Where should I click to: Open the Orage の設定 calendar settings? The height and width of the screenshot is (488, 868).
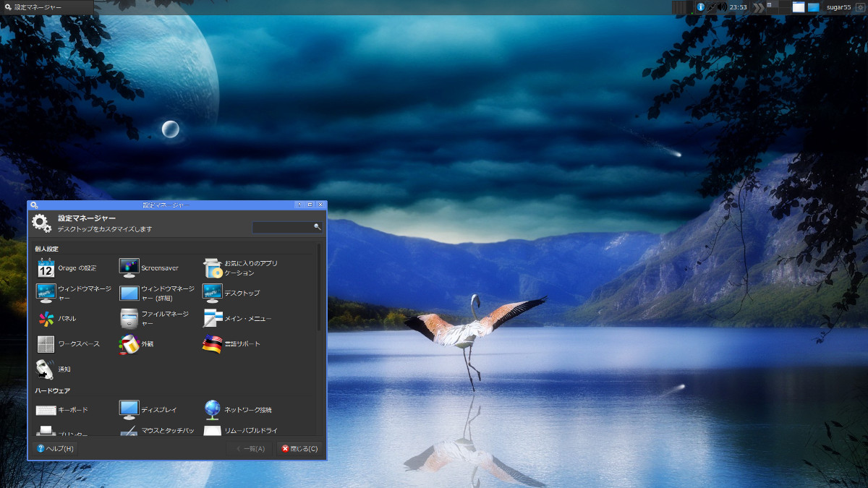click(x=67, y=268)
